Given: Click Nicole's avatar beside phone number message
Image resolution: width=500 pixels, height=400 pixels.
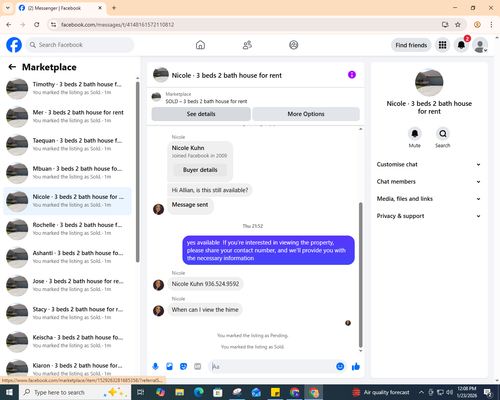Looking at the screenshot, I should pyautogui.click(x=158, y=285).
